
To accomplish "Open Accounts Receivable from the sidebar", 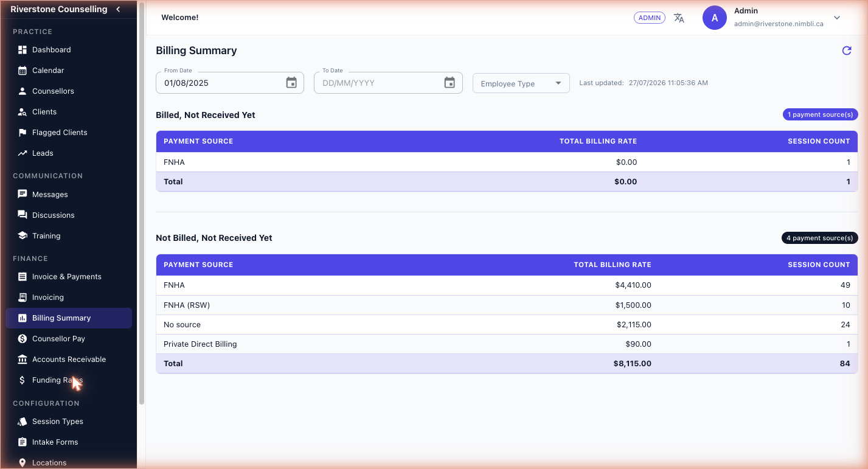I will pos(69,360).
